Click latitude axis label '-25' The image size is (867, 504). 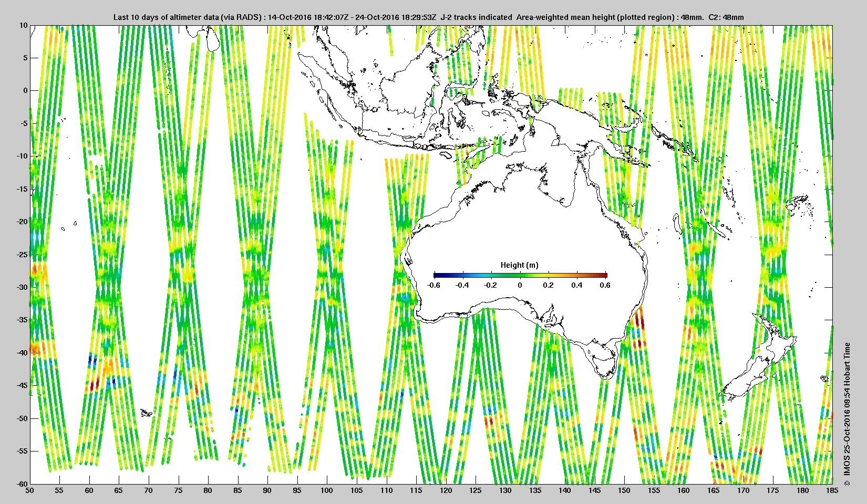point(22,255)
